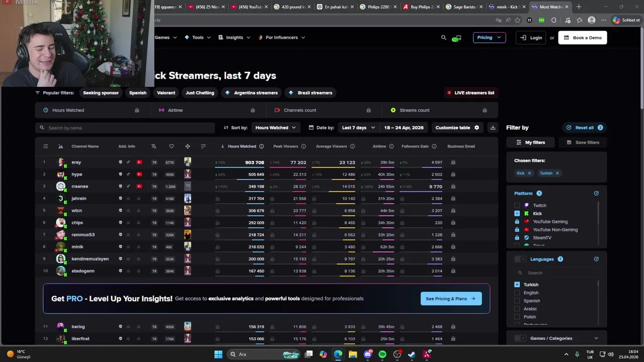Click the info icon next to Airtime column

[x=391, y=146]
